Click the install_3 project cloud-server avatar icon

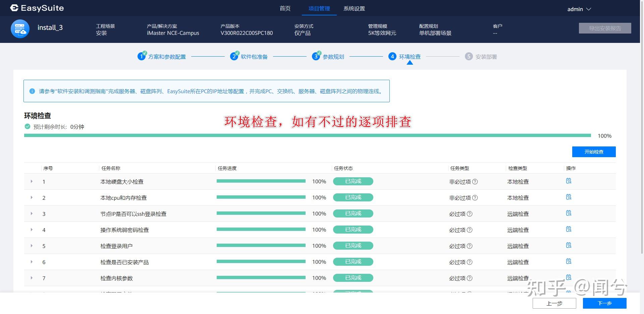pyautogui.click(x=20, y=29)
